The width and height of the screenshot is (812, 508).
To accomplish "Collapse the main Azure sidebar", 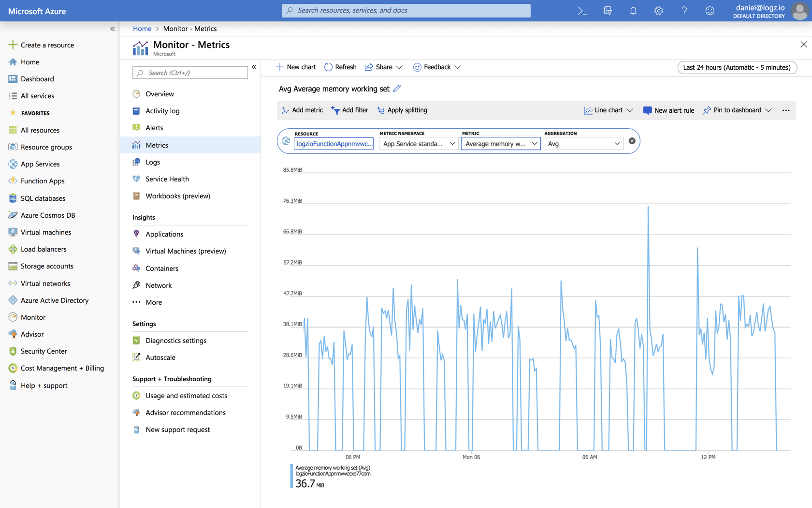I will point(113,29).
